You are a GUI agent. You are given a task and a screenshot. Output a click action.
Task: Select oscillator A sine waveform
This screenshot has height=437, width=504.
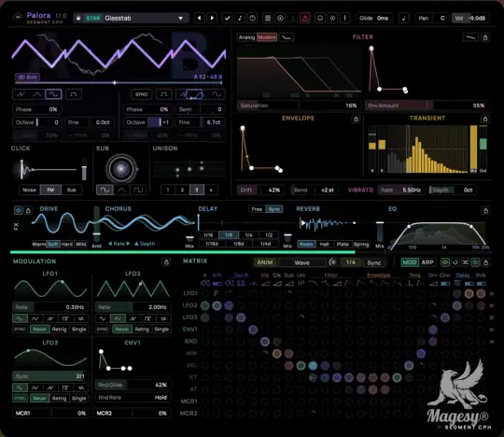(x=53, y=94)
